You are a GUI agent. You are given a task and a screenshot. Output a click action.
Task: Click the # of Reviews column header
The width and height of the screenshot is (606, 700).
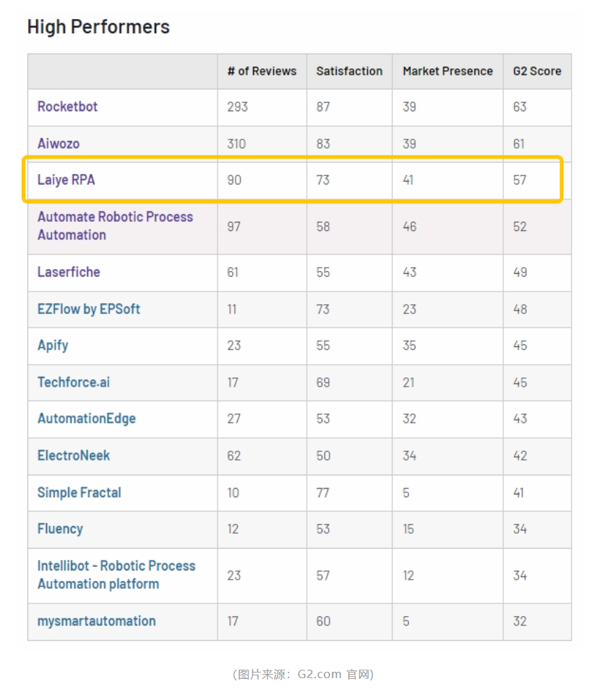tap(262, 71)
